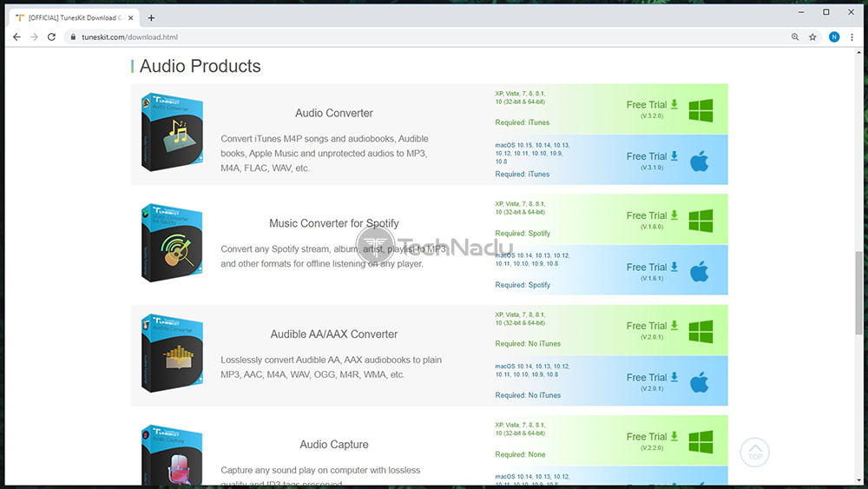Screen dimensions: 868x489
Task: Click the TOP back-to-top circle button
Action: [755, 453]
